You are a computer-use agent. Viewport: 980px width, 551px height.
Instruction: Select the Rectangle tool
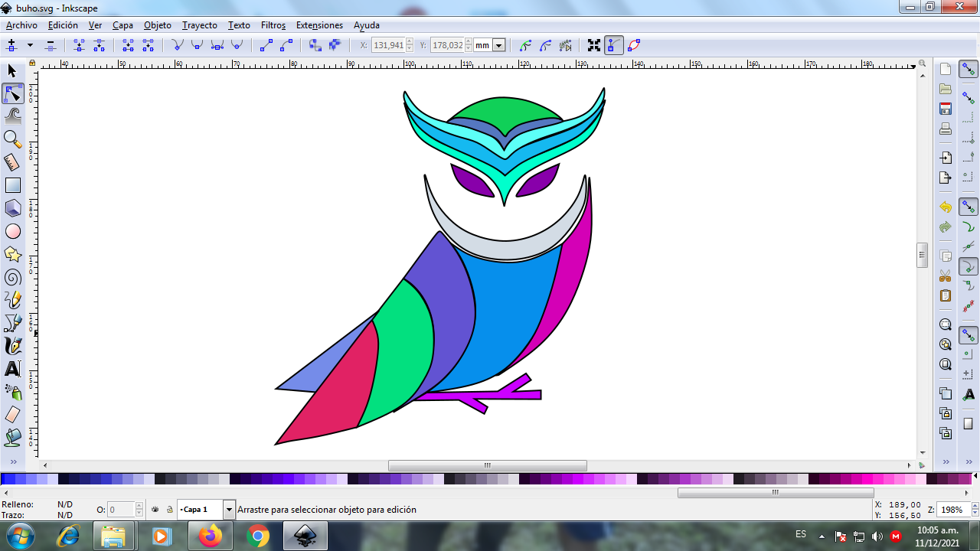coord(12,185)
